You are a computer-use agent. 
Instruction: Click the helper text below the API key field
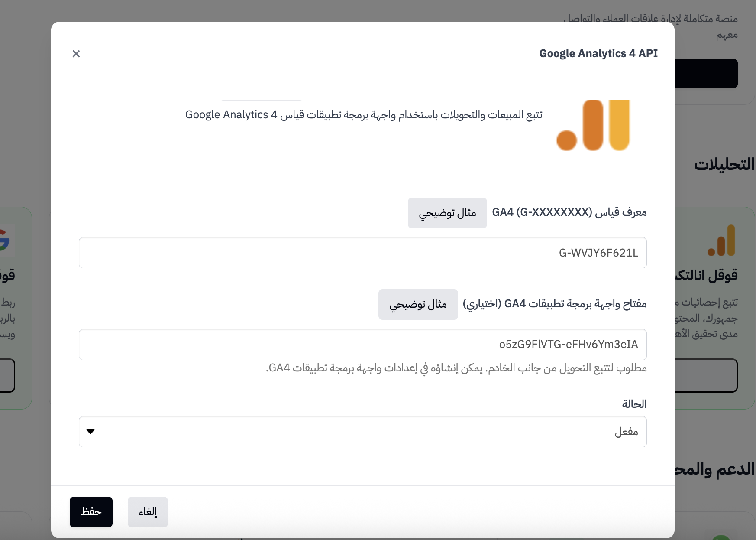(x=456, y=368)
